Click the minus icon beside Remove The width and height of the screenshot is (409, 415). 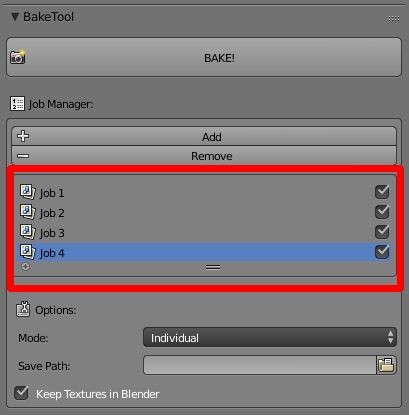[23, 156]
